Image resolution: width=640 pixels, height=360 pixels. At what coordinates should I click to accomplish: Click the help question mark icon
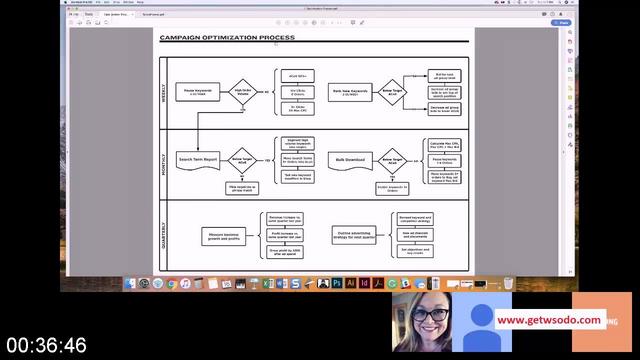552,14
